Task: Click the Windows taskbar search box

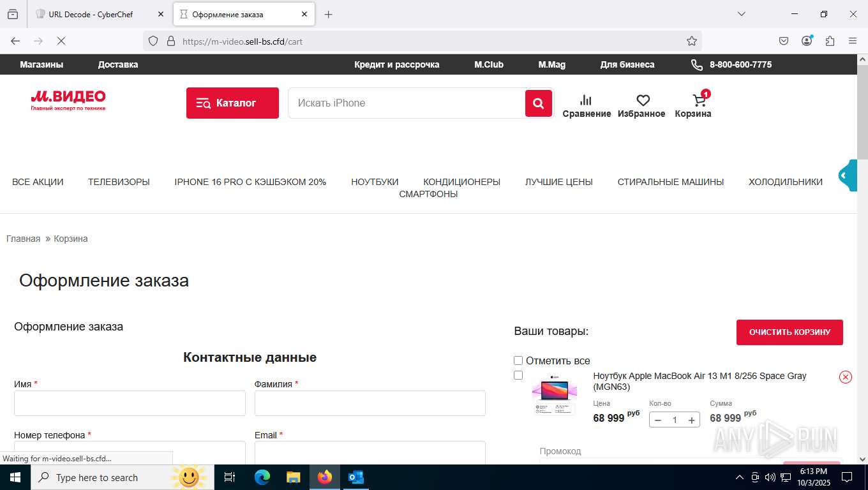Action: click(121, 477)
